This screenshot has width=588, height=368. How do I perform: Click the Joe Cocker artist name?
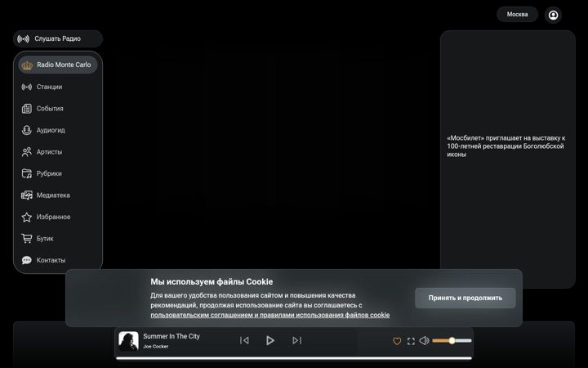(156, 347)
